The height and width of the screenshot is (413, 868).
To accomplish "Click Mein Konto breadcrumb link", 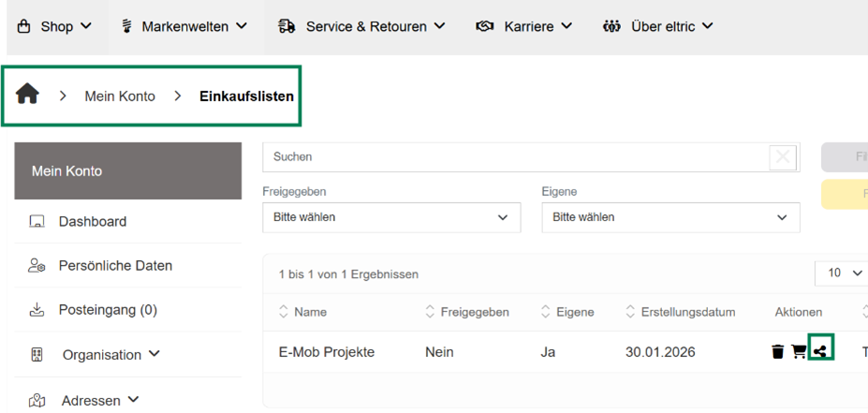I will point(120,96).
